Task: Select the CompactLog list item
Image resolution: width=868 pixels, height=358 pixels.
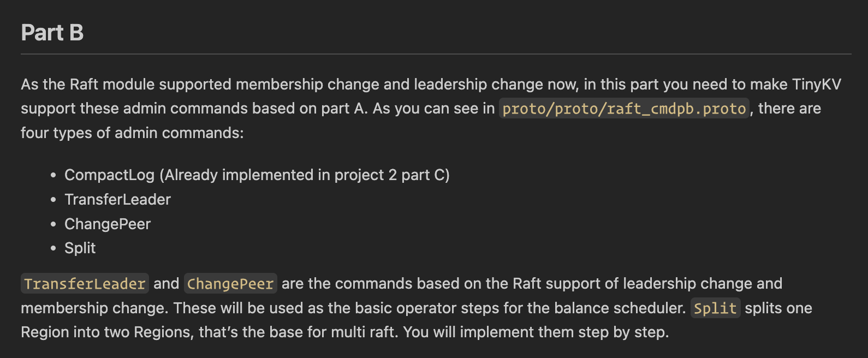Action: point(109,175)
